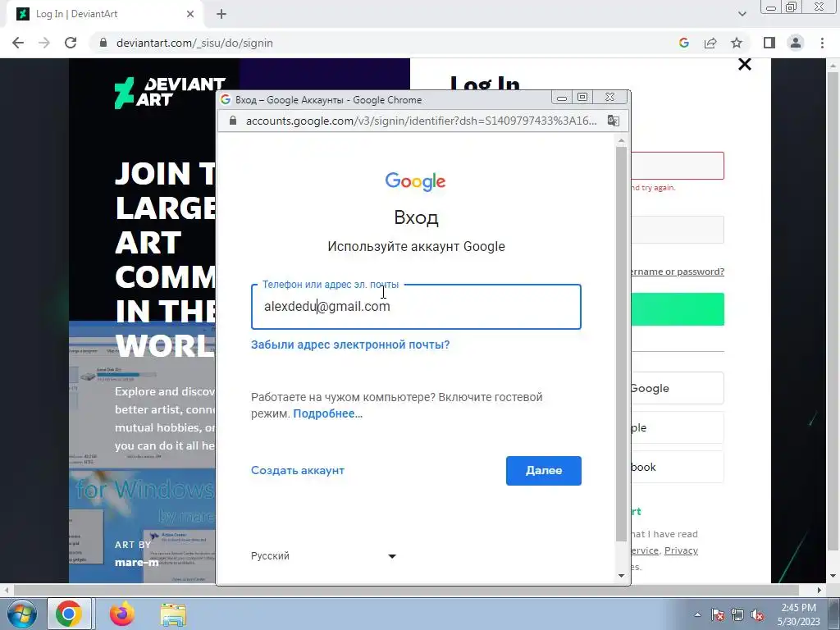
Task: Open the Chrome profile menu
Action: pos(796,43)
